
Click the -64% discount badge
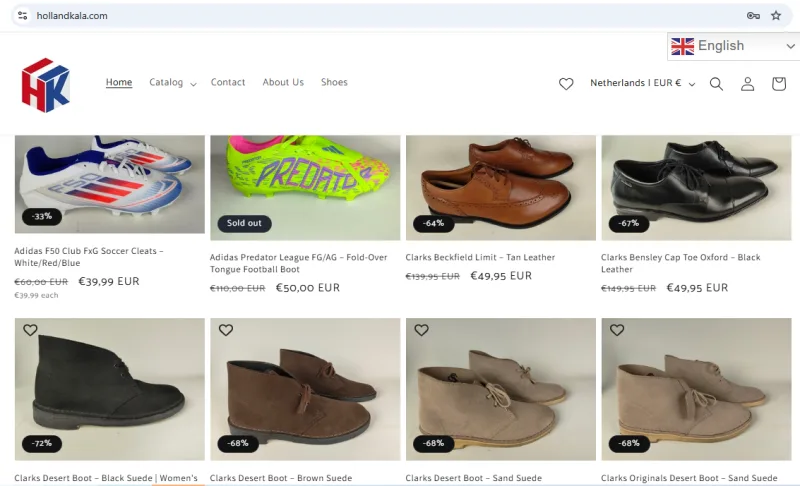pyautogui.click(x=433, y=223)
